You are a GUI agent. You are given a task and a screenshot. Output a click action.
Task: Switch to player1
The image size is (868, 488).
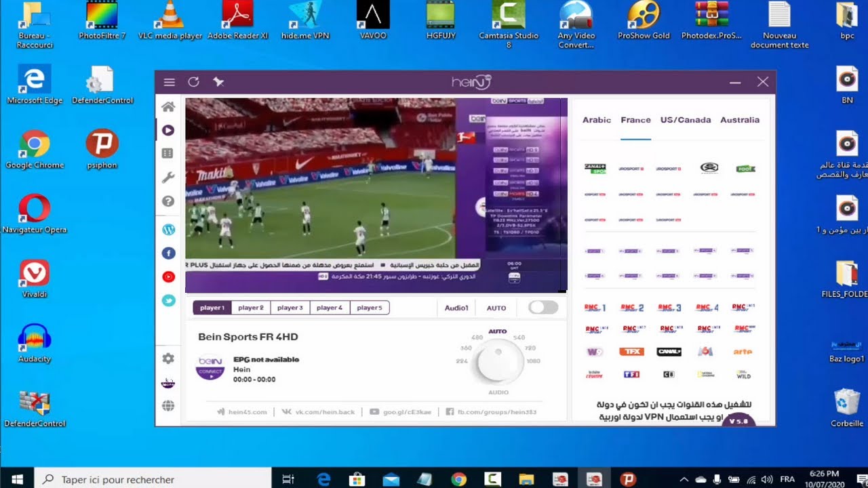[x=212, y=308]
